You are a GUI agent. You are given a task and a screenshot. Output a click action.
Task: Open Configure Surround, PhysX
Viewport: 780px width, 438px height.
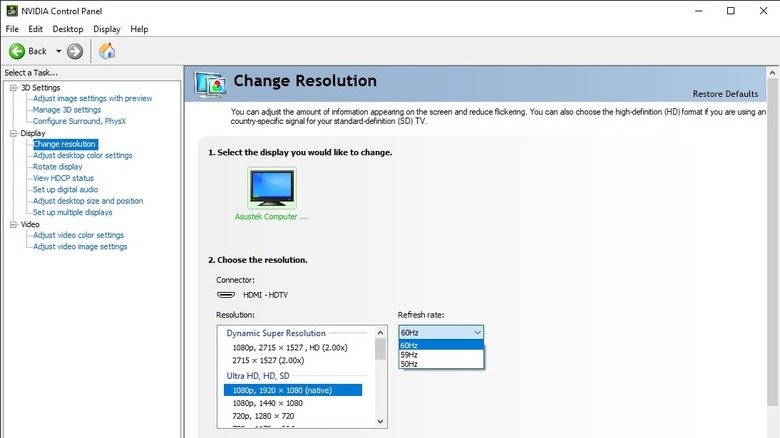79,121
